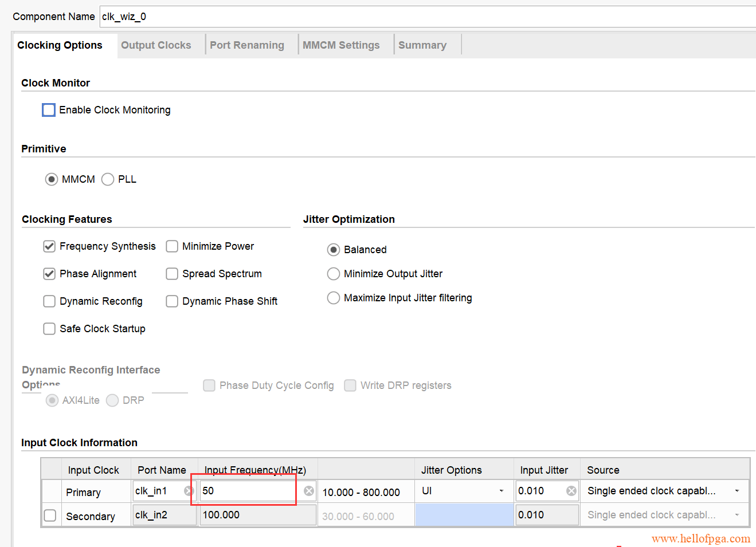756x547 pixels.
Task: Clear the primary input frequency value
Action: tap(308, 491)
